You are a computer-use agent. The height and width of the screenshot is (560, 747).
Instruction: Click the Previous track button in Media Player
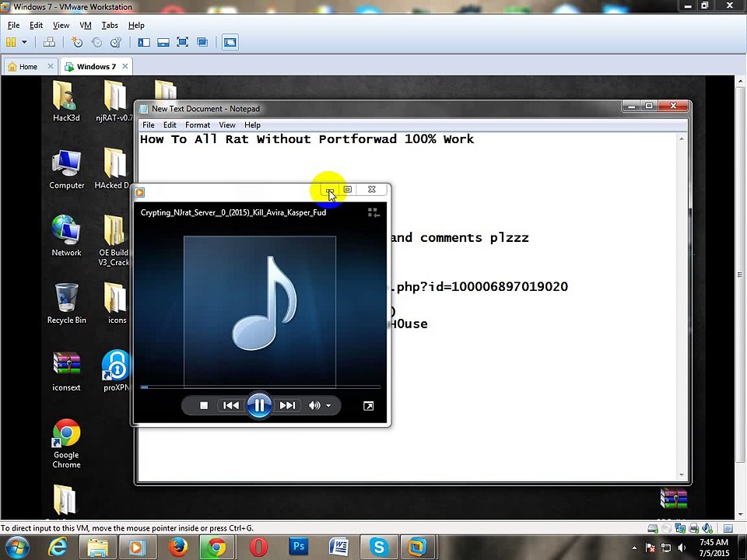[231, 406]
